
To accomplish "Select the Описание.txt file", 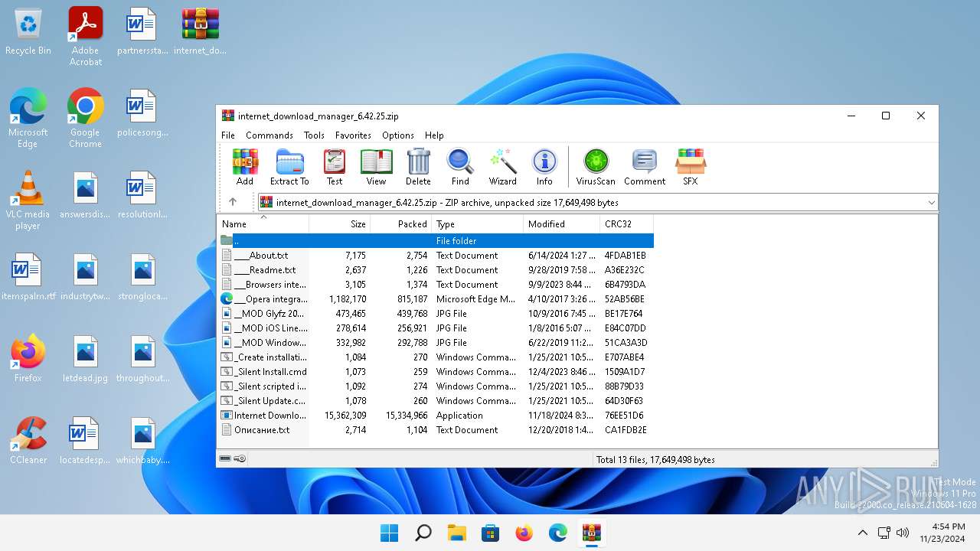I will (x=436, y=430).
